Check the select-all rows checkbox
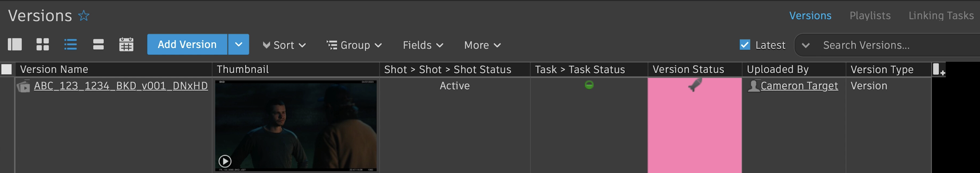 (6, 69)
